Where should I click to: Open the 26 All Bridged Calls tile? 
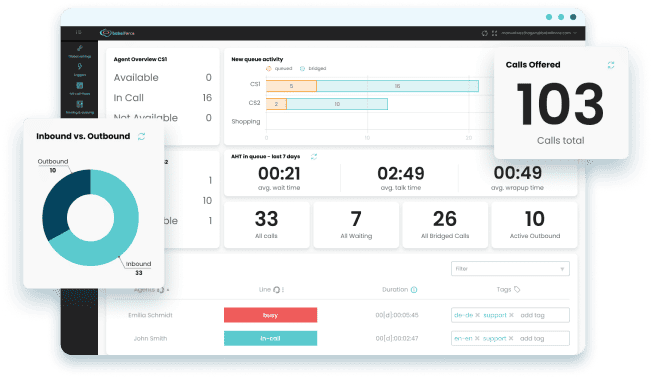445,225
